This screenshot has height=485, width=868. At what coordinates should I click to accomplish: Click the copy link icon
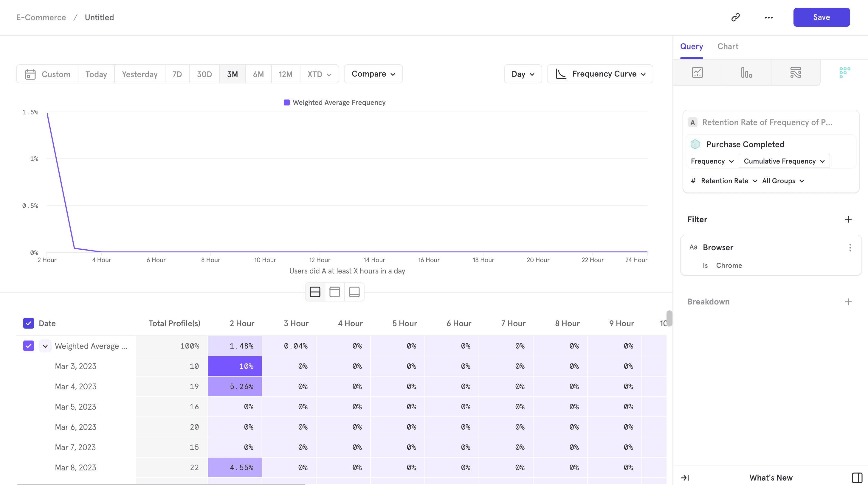click(x=735, y=17)
